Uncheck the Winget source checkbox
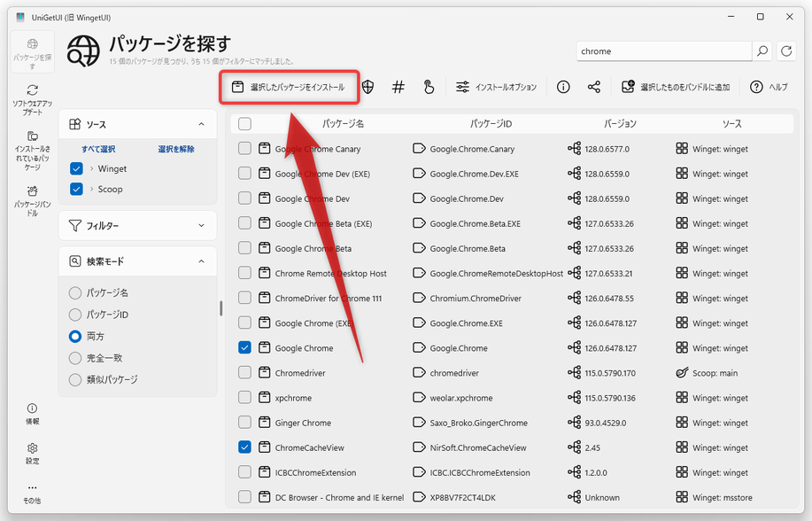The height and width of the screenshot is (521, 812). (x=76, y=168)
